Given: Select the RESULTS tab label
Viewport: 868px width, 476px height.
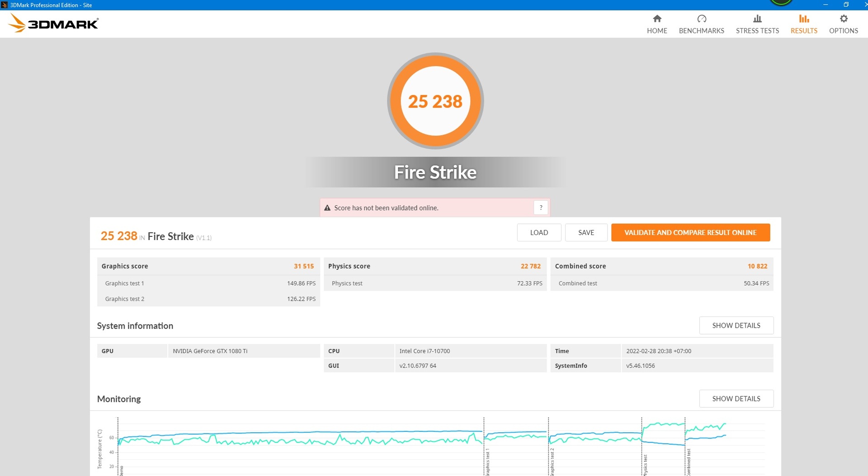Looking at the screenshot, I should tap(804, 31).
